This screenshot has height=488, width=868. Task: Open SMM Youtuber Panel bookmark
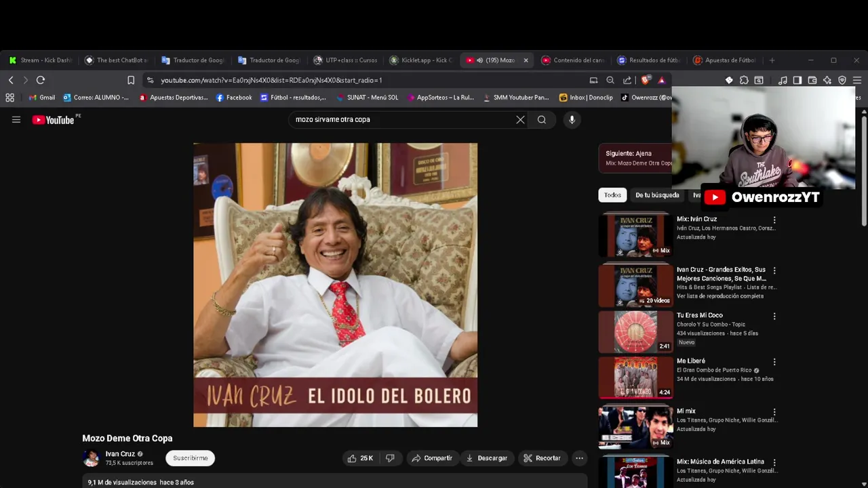516,98
